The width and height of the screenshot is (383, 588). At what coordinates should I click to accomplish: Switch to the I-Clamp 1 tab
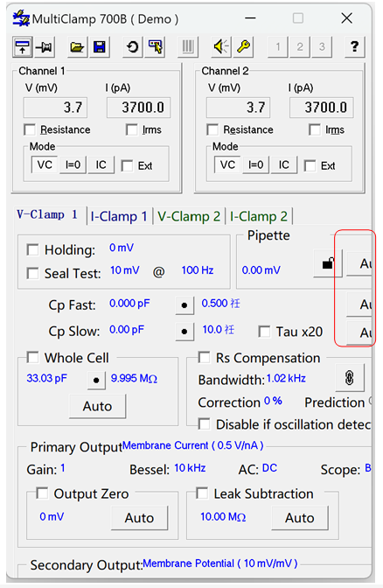[119, 216]
